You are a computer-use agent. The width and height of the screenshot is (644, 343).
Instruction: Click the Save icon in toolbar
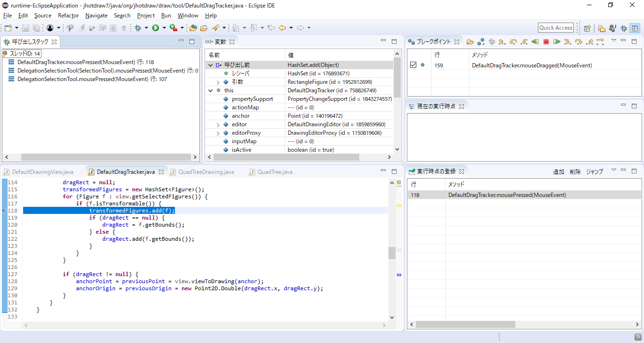pos(25,28)
